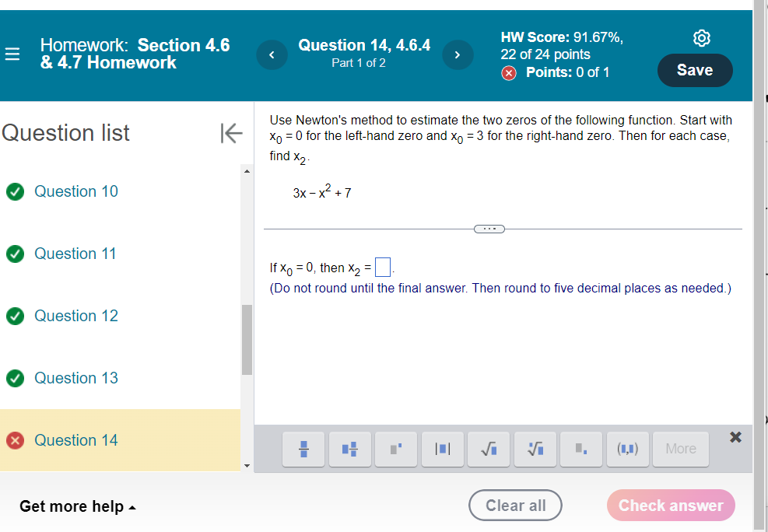The height and width of the screenshot is (532, 768).
Task: Click the answer input box for x2
Action: point(382,267)
